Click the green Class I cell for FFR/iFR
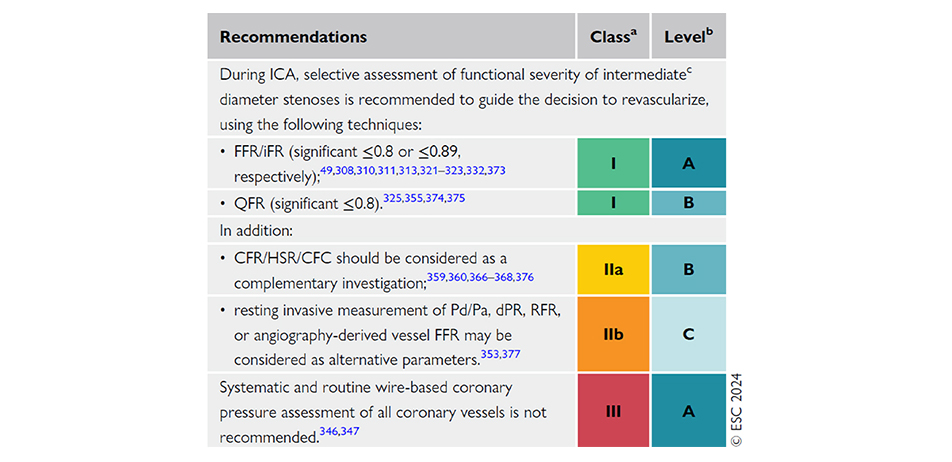 (x=613, y=163)
